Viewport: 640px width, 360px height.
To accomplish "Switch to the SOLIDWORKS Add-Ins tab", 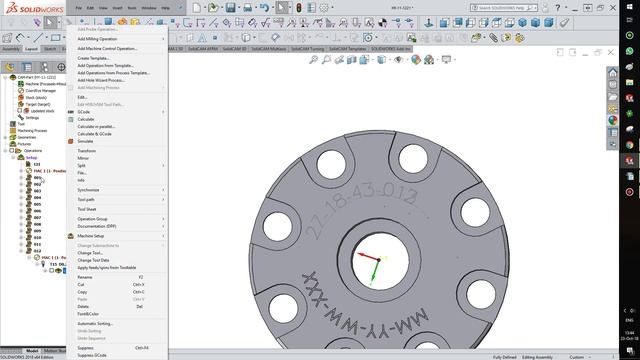I will [391, 49].
